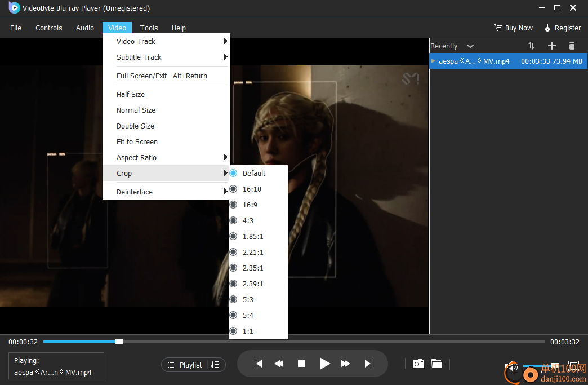Add a file with the plus icon

pyautogui.click(x=551, y=46)
